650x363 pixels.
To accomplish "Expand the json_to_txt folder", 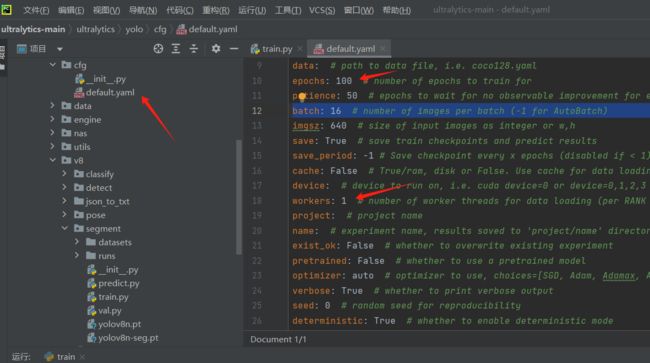I will 65,201.
